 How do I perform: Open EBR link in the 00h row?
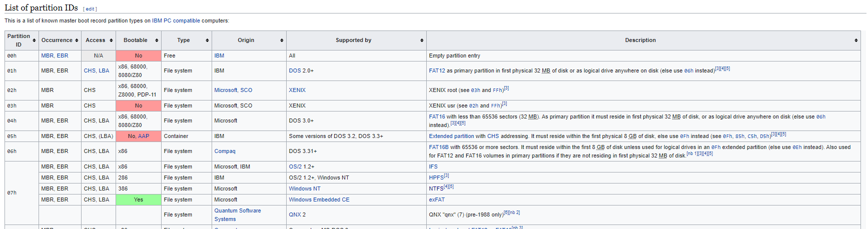click(x=63, y=55)
